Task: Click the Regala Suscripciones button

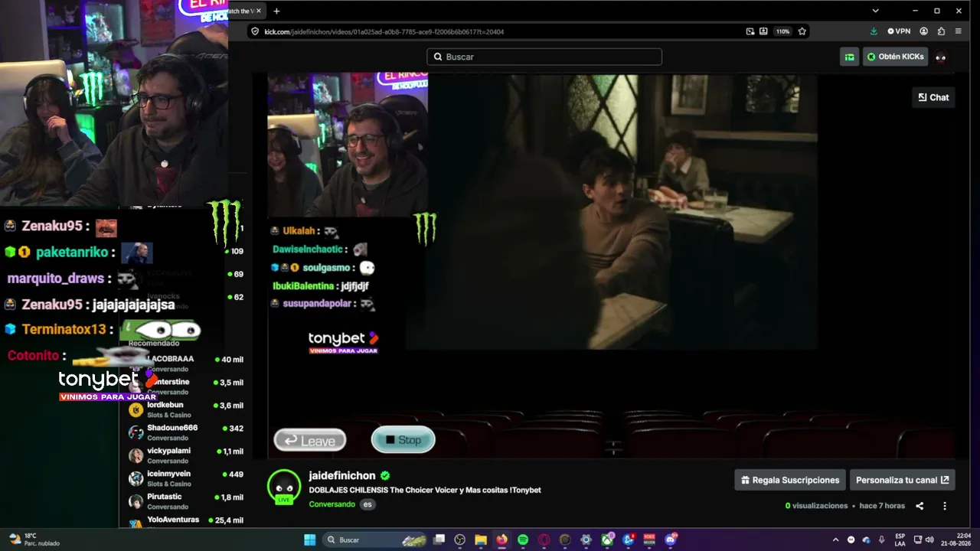Action: tap(790, 480)
